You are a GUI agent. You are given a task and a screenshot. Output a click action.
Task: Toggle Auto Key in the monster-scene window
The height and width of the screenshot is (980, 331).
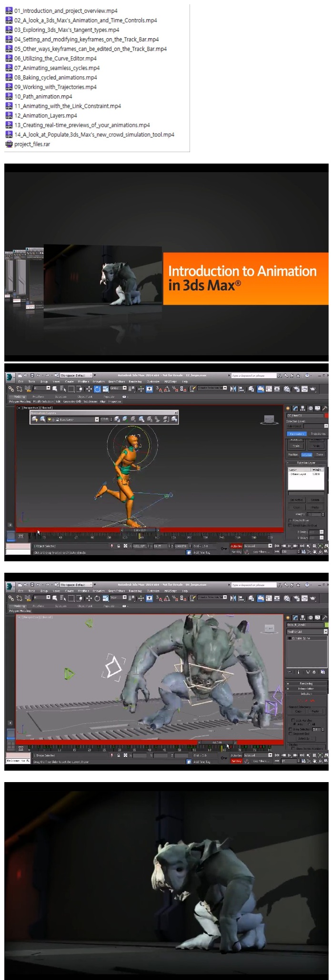[237, 755]
